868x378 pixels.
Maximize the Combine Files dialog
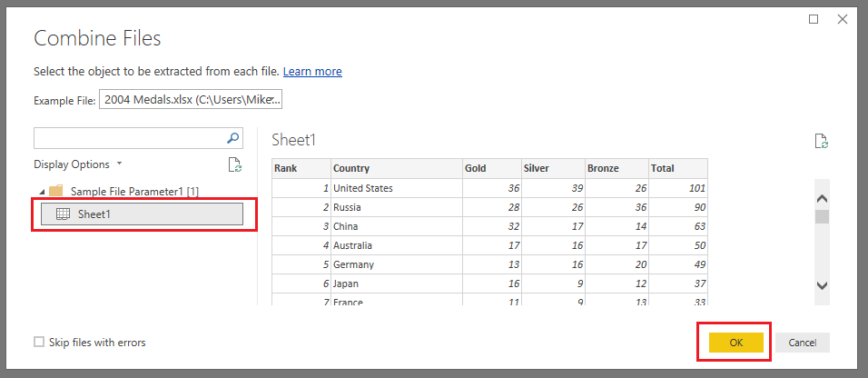814,19
